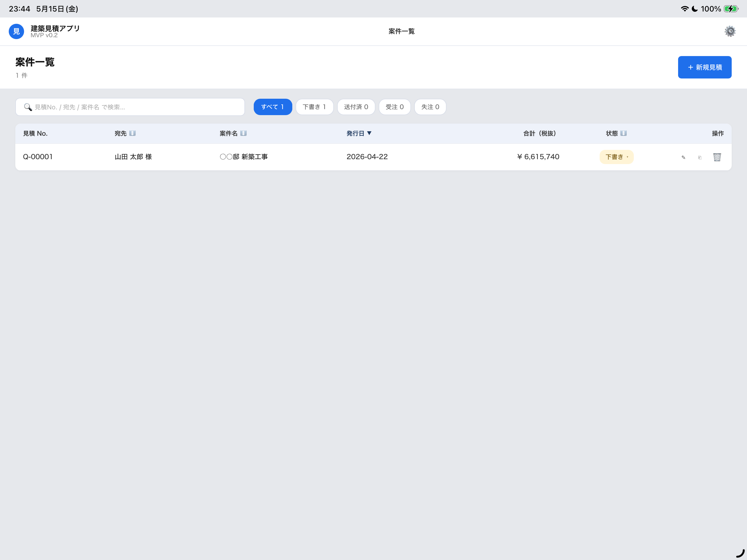Open the 下書き status dropdown for Q-00001

point(616,157)
